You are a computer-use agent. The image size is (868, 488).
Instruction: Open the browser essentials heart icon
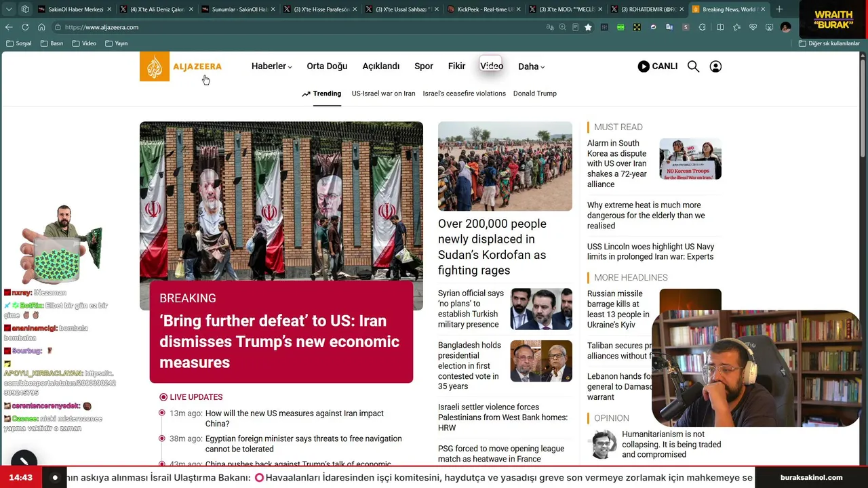pyautogui.click(x=753, y=27)
